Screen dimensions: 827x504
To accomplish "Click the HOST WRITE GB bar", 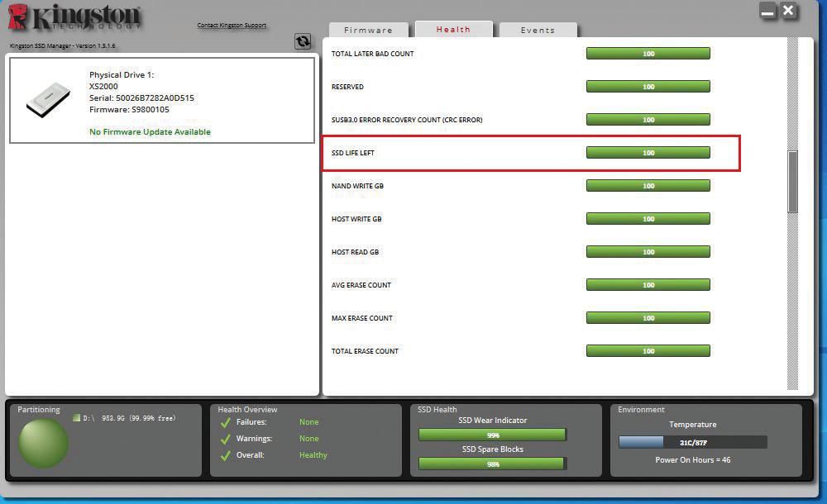I will tap(648, 218).
